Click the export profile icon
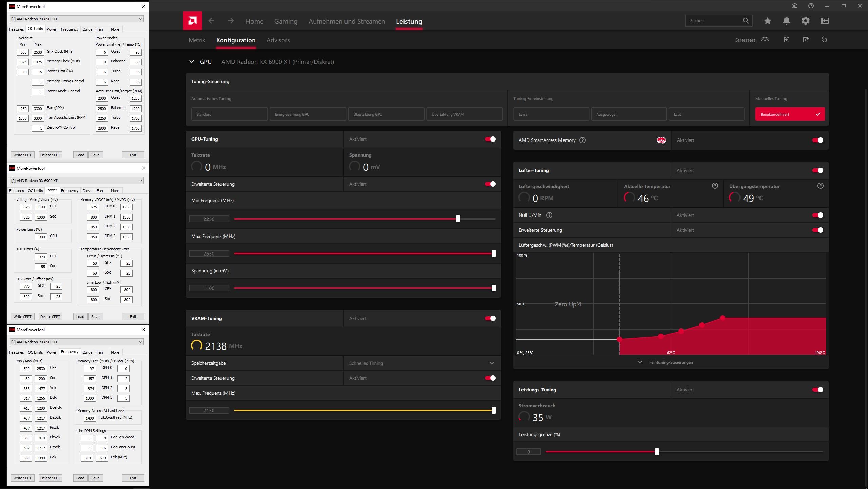Image resolution: width=868 pixels, height=489 pixels. click(806, 40)
